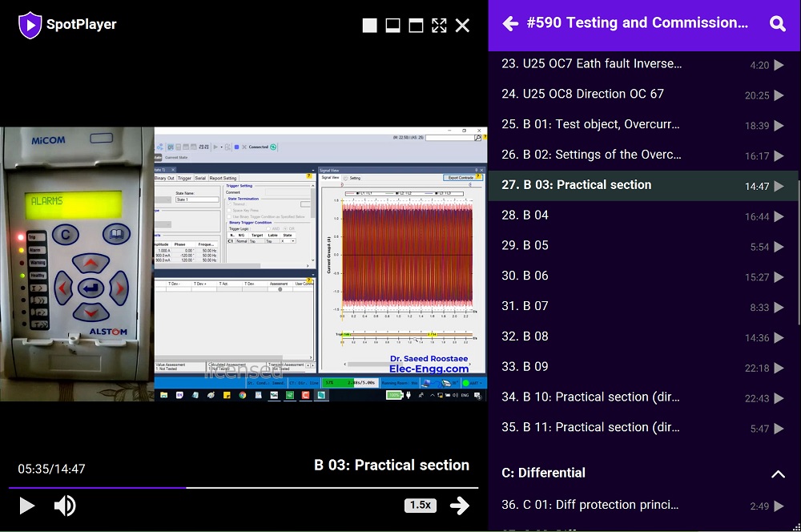The height and width of the screenshot is (532, 801).
Task: Open lesson 36. C 01: Diff protection principle
Action: pyautogui.click(x=590, y=505)
